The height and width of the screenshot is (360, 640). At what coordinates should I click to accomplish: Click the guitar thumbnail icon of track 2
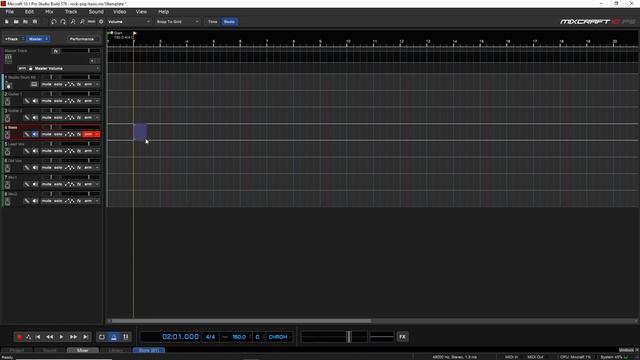tap(8, 101)
